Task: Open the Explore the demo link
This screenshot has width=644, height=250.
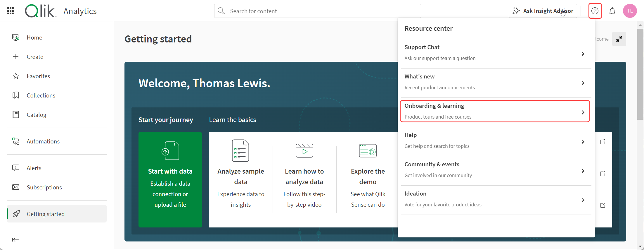Action: tap(368, 177)
